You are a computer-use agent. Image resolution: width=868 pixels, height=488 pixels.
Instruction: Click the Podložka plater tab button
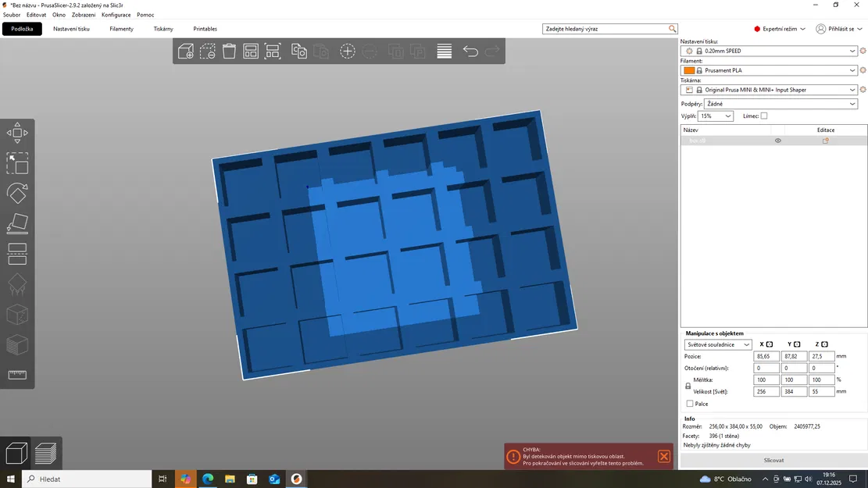[22, 29]
